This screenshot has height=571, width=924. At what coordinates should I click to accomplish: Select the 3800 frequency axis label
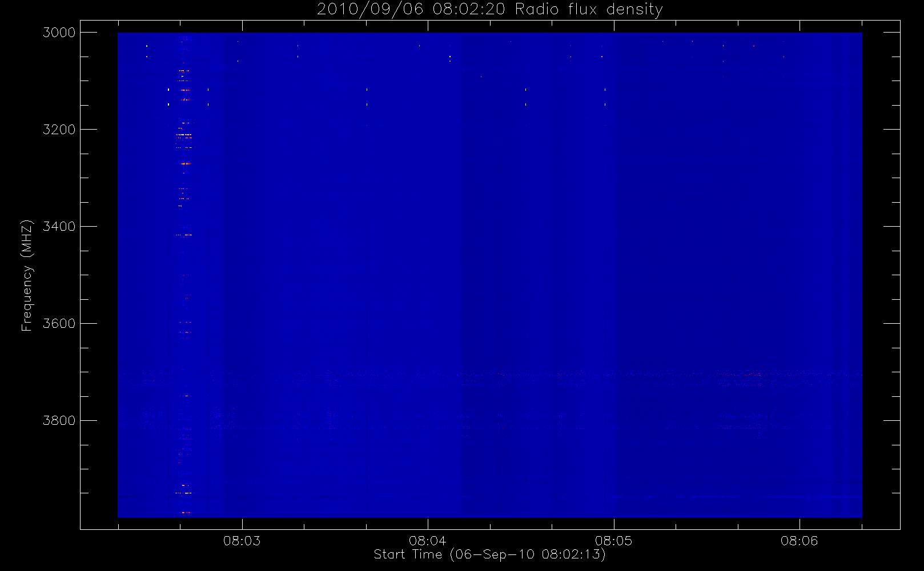[x=59, y=421]
